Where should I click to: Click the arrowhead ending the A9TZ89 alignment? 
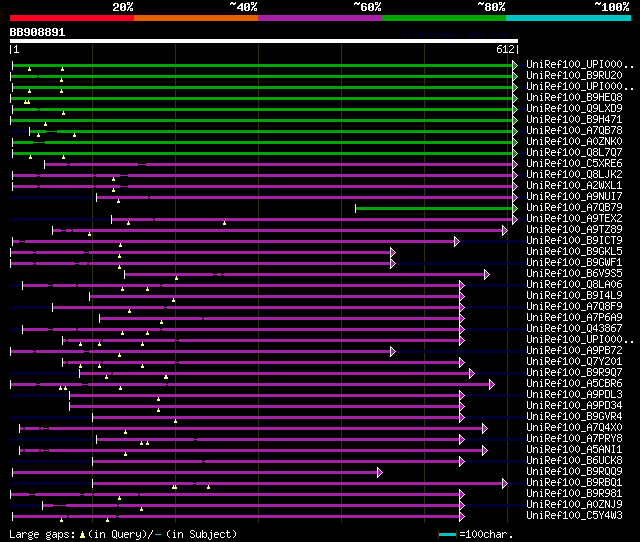click(504, 230)
